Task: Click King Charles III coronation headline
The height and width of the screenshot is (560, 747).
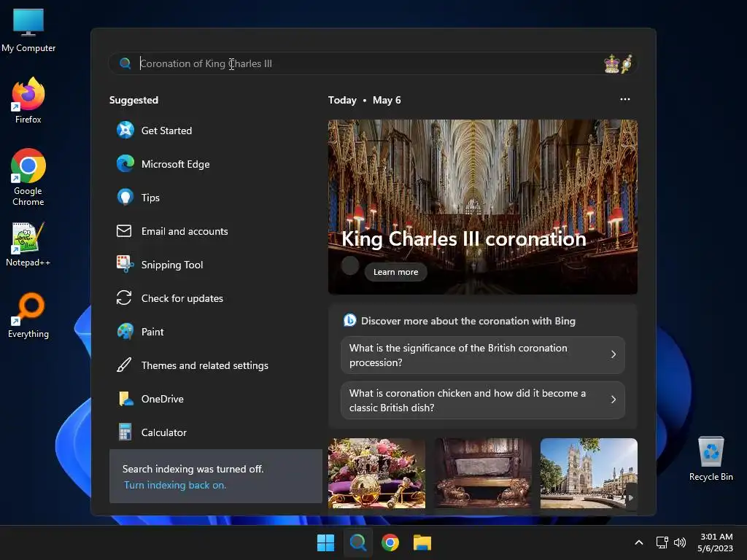Action: tap(463, 238)
